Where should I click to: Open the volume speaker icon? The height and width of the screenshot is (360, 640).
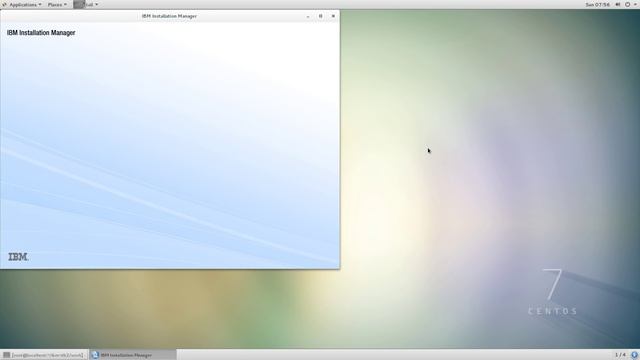tap(618, 4)
